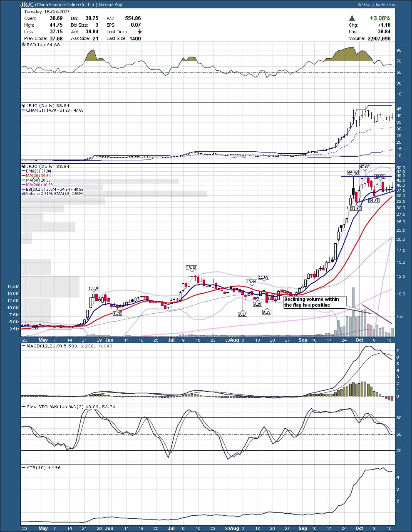
Task: Click the Ask value 38.84
Action: (x=92, y=32)
